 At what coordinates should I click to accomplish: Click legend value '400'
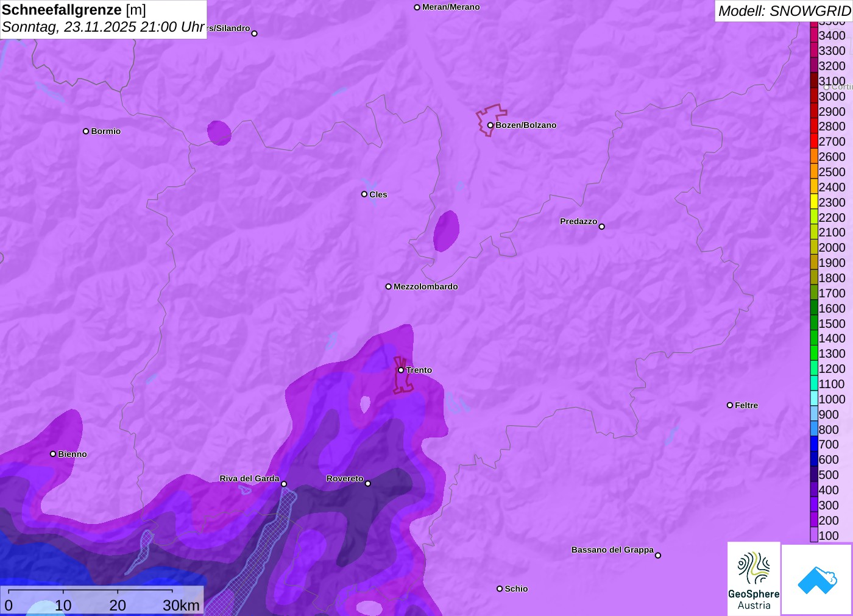pyautogui.click(x=829, y=490)
